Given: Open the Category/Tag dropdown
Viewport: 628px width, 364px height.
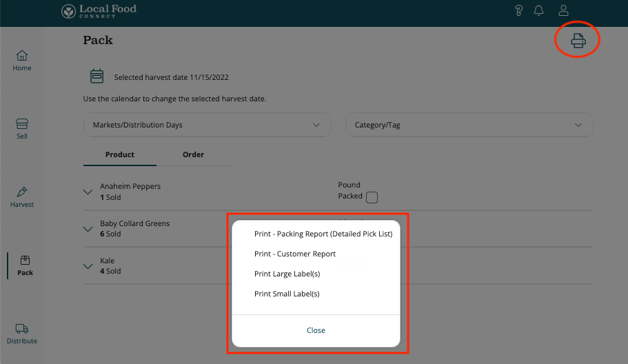Looking at the screenshot, I should 469,125.
